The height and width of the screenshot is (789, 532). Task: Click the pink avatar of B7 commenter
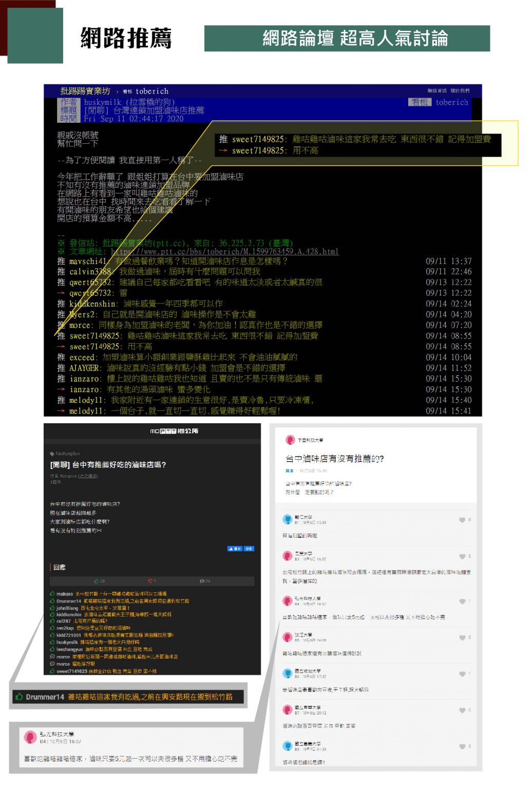[x=288, y=710]
